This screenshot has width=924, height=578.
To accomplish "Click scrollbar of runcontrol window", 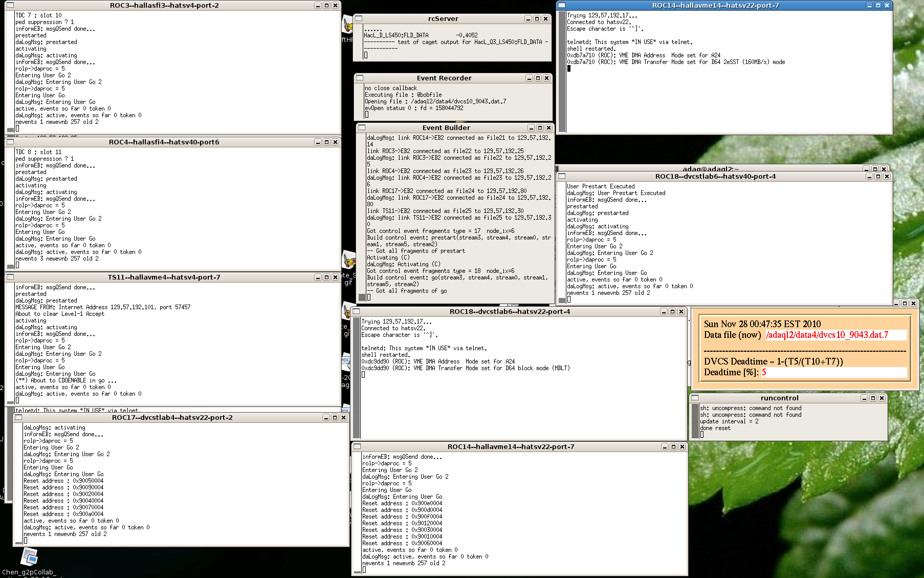I will coord(695,421).
